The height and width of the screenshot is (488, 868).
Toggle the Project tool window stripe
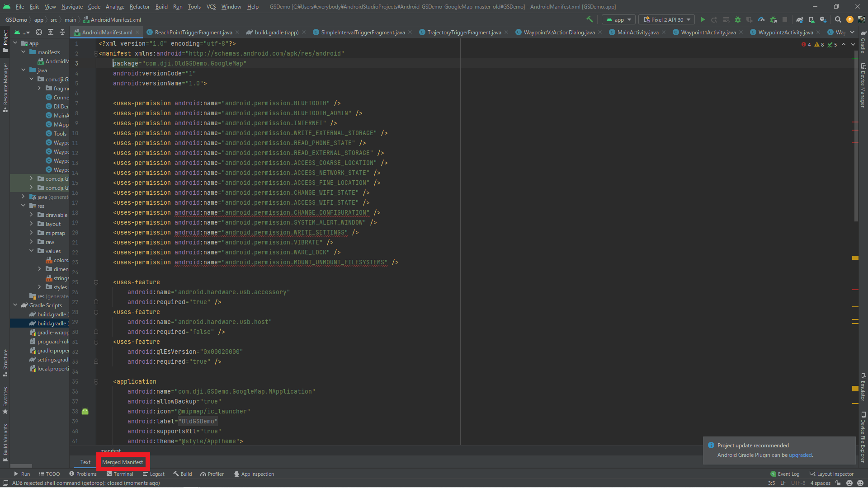tap(5, 41)
